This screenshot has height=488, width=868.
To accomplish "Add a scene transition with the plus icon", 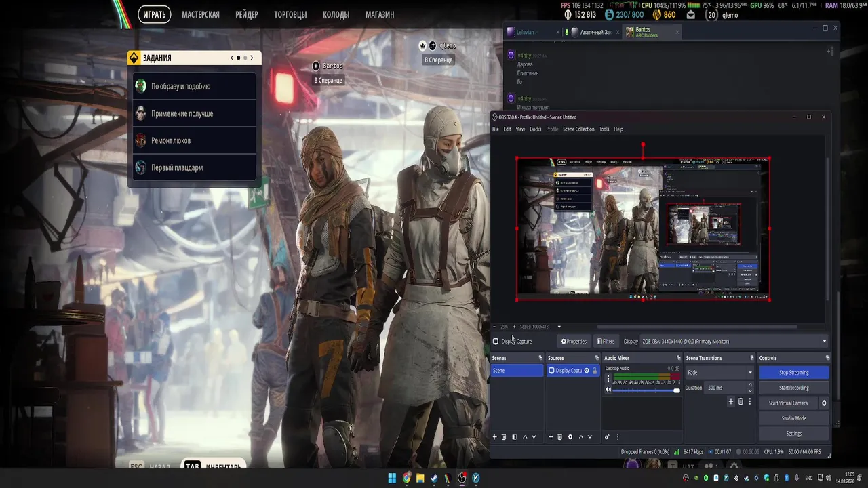I will click(x=731, y=401).
